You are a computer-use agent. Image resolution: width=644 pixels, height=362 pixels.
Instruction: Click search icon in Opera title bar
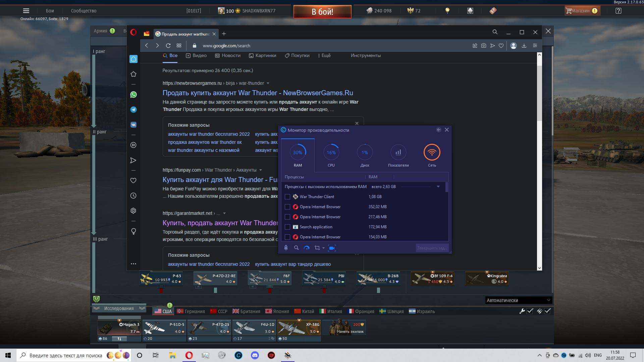pyautogui.click(x=495, y=32)
